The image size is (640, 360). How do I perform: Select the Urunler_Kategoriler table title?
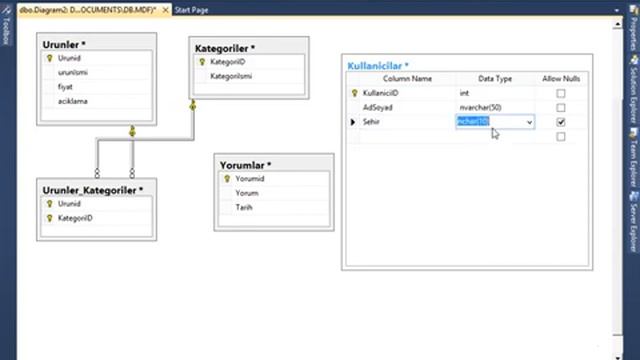coord(93,190)
